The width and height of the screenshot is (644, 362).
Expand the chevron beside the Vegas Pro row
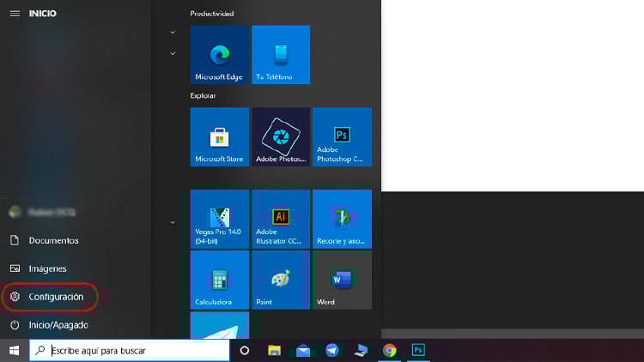pos(173,222)
